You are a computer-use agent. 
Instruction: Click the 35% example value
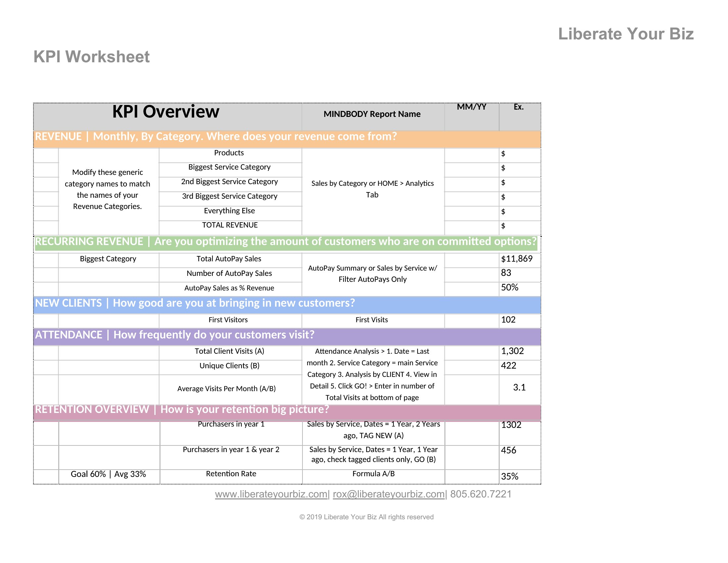coord(510,477)
